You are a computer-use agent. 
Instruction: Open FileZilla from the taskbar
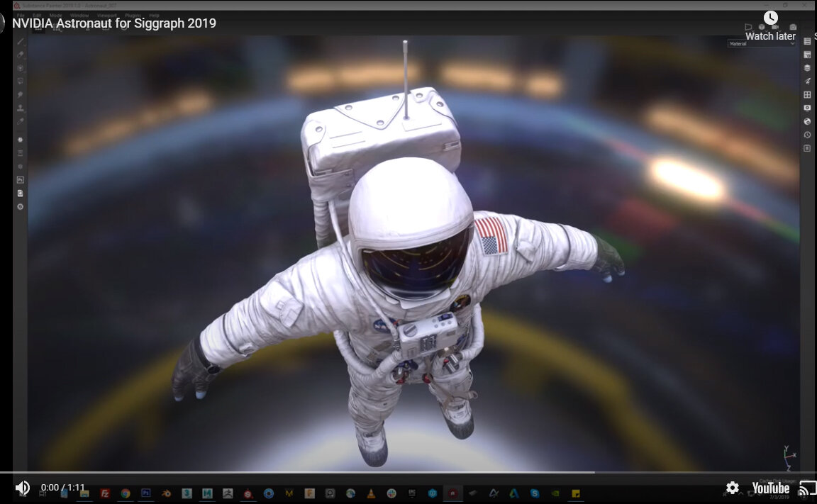click(105, 493)
